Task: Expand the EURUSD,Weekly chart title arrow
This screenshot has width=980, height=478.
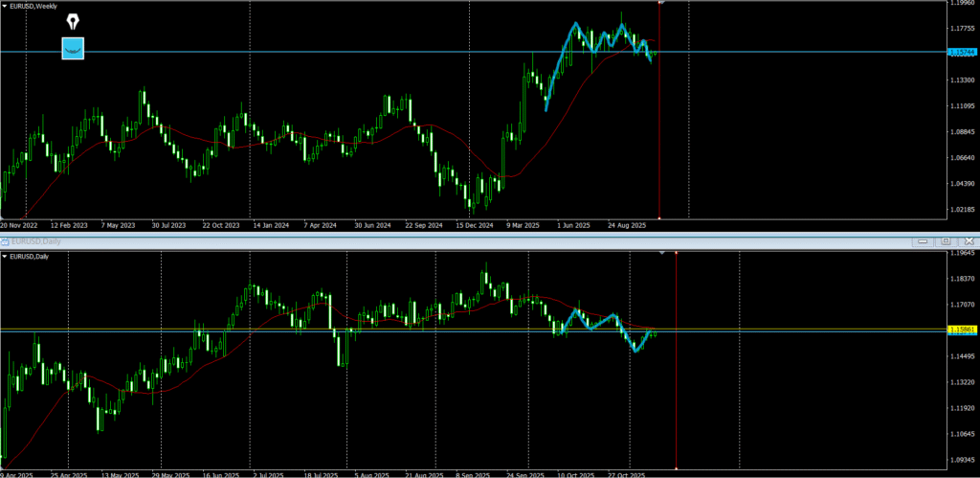Action: (x=5, y=6)
